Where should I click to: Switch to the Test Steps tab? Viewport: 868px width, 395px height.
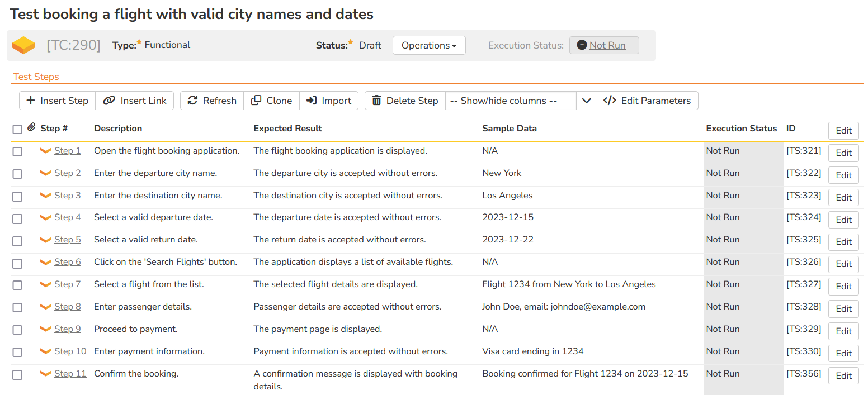[36, 77]
